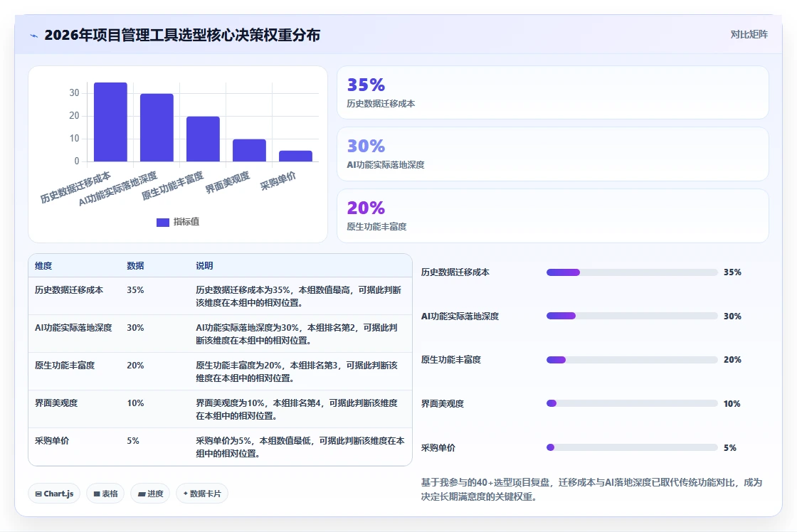Click the 30% value in table
Image resolution: width=797 pixels, height=532 pixels.
coord(135,328)
